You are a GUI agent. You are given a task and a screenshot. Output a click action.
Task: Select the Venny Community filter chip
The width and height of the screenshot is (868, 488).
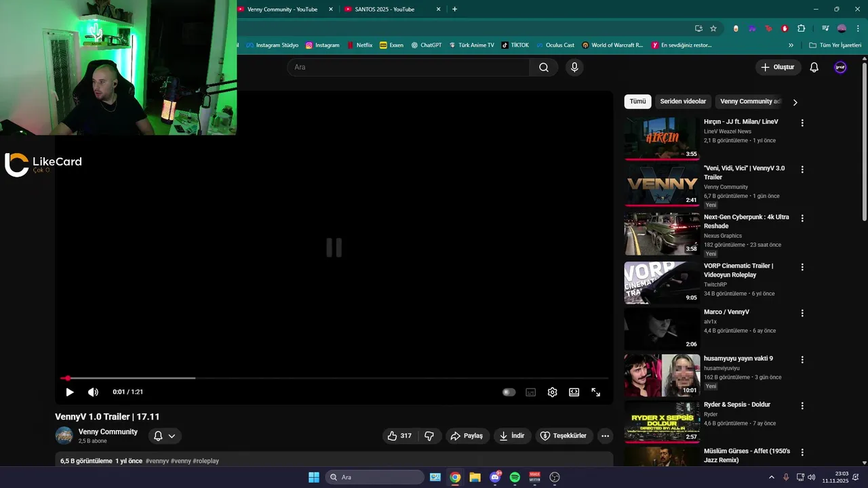point(750,102)
